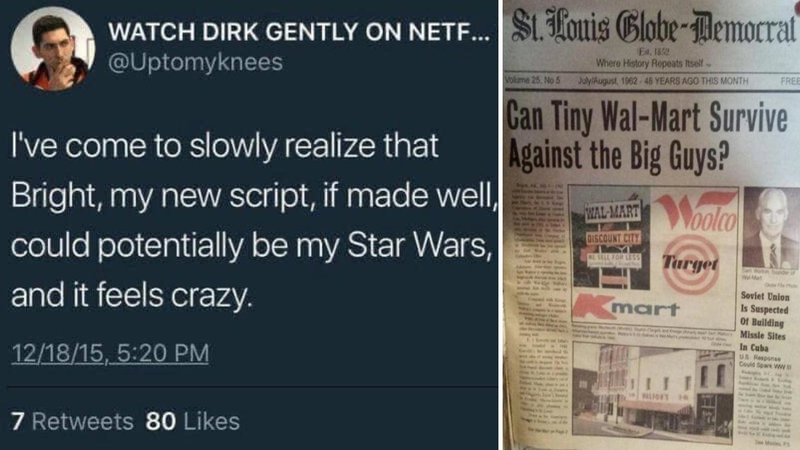
Task: Select the tweet text about Bright script
Action: (254, 220)
